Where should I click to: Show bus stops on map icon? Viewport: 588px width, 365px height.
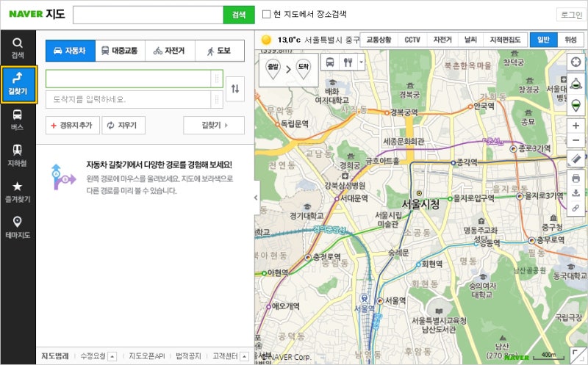click(330, 62)
